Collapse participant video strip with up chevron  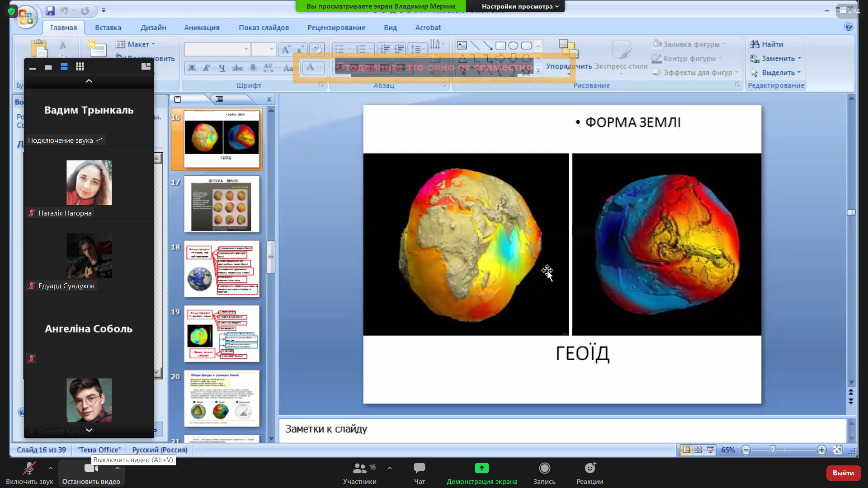coord(89,81)
